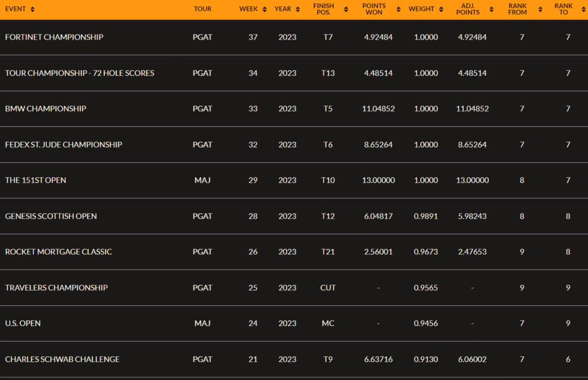Click weight value 0.9673
This screenshot has height=380, width=588.
pyautogui.click(x=426, y=252)
